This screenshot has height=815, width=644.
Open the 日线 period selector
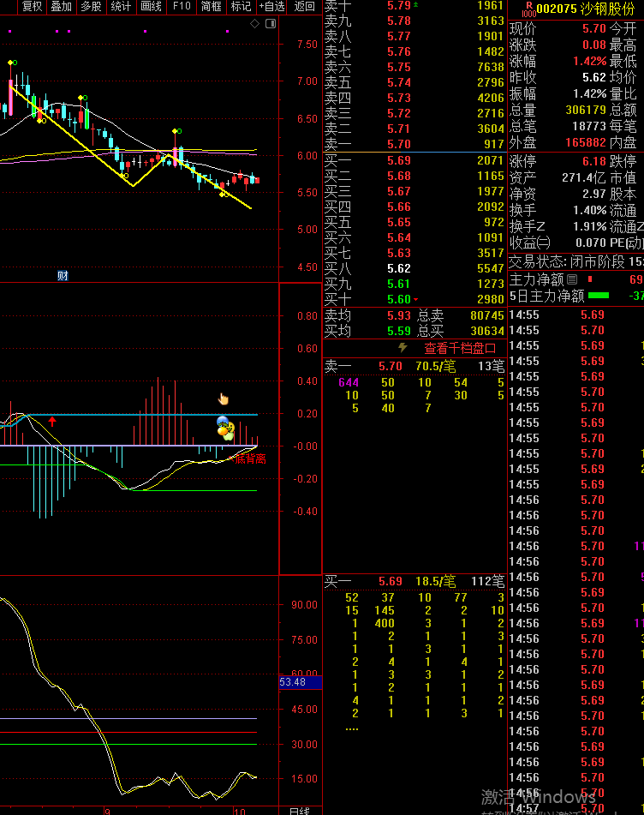click(299, 810)
